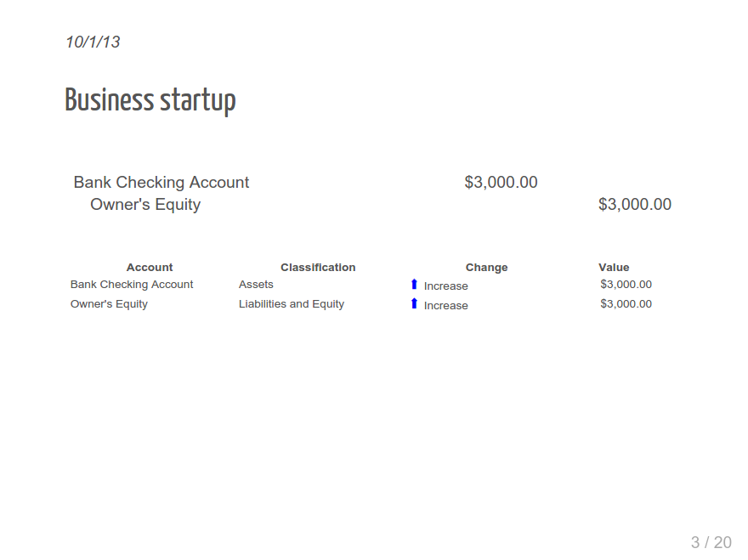Select the Business startup slide title

(x=150, y=100)
